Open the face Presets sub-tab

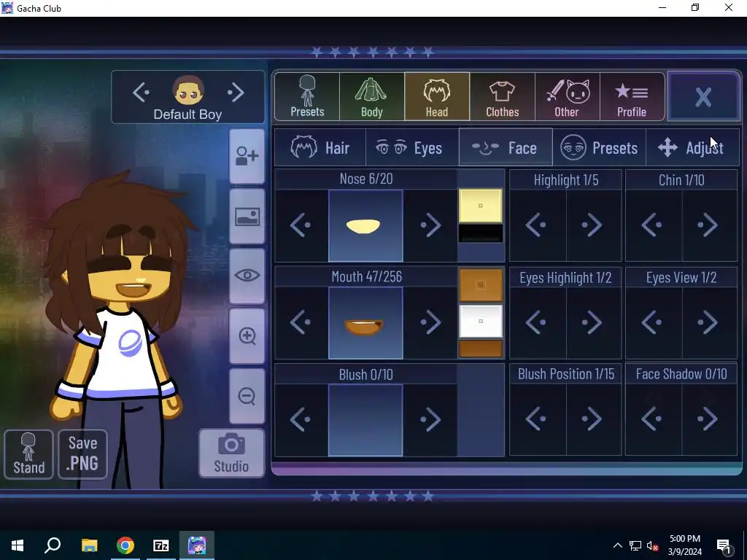pos(599,147)
